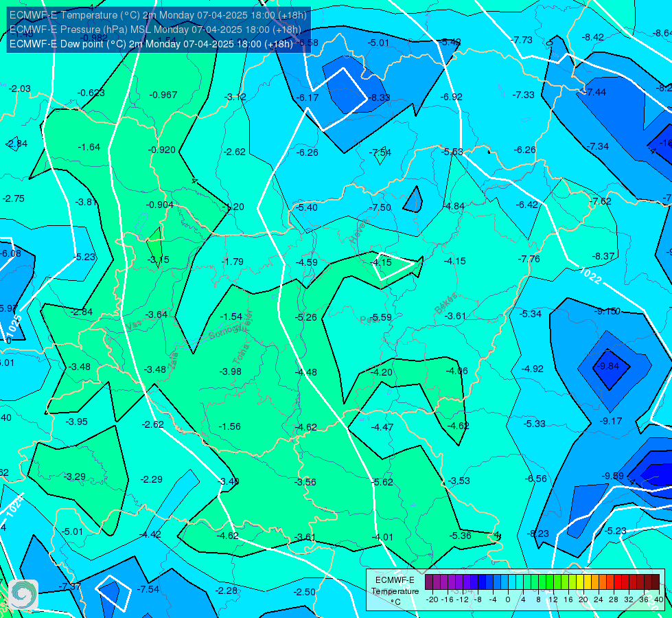Click the -2.29 dew point value
Viewport: 672px width, 618px height.
[151, 479]
